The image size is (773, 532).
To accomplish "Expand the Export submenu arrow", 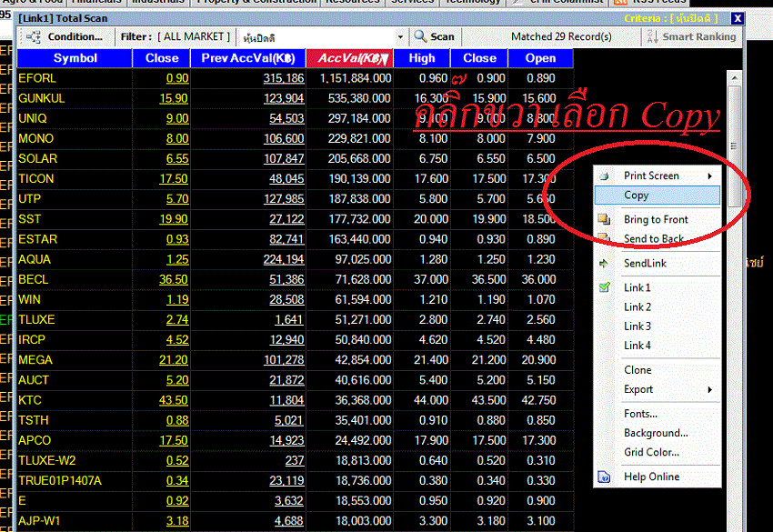I will tap(710, 389).
